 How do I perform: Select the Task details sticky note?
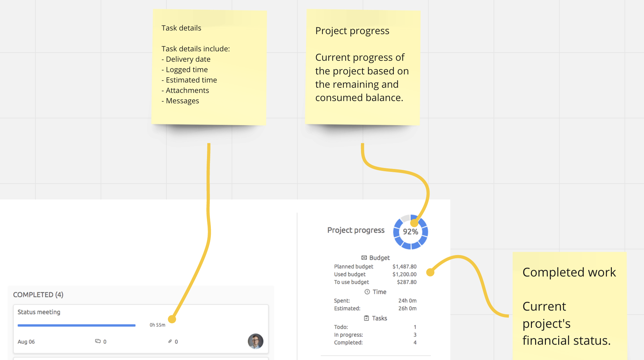tap(209, 67)
